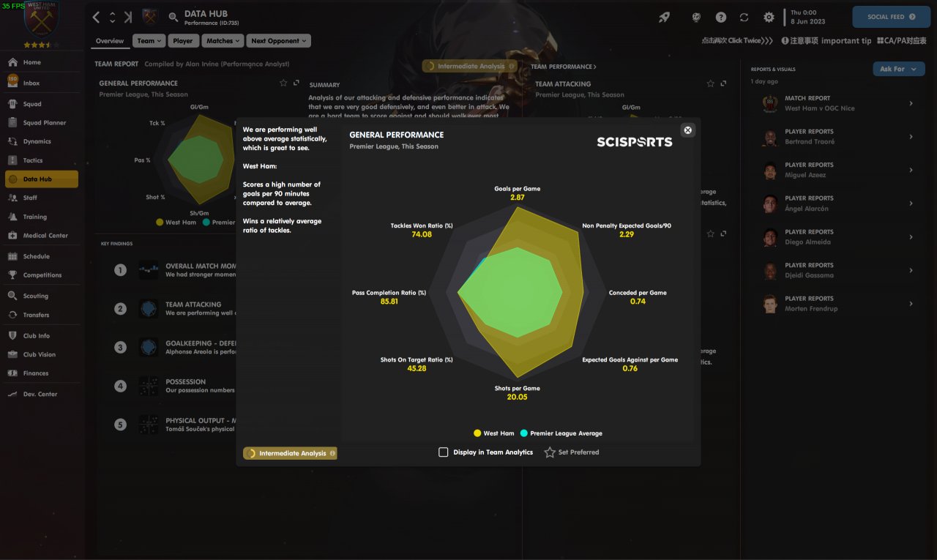Star the Team Attacking panel
The height and width of the screenshot is (560, 937).
point(710,84)
